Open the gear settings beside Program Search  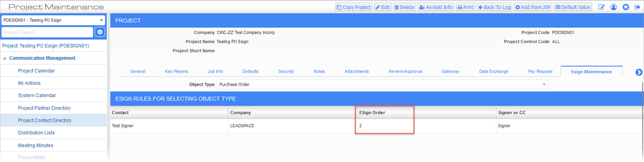100,32
